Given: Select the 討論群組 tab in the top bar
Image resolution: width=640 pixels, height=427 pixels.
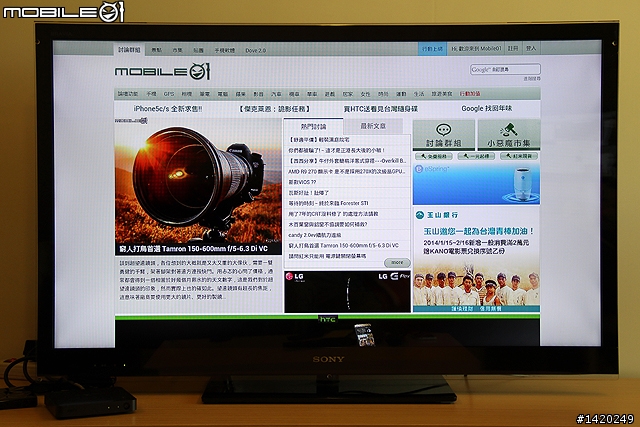Looking at the screenshot, I should pos(129,50).
